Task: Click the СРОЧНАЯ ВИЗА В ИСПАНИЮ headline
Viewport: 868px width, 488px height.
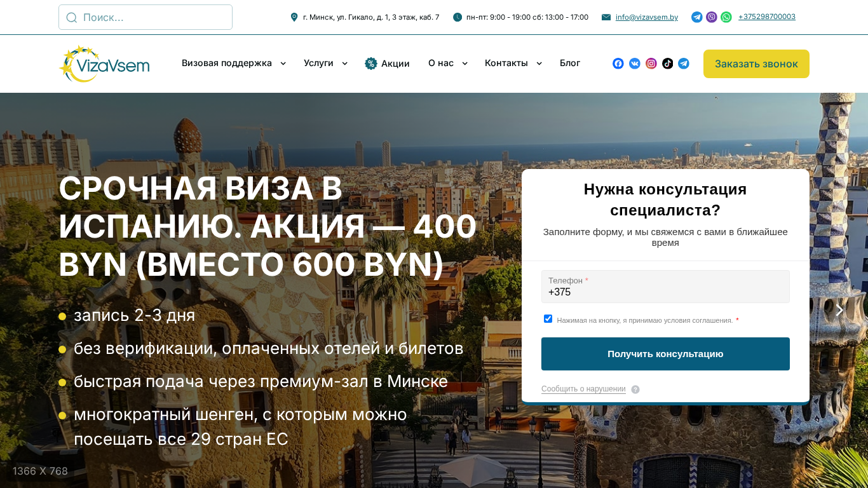Action: pyautogui.click(x=268, y=227)
